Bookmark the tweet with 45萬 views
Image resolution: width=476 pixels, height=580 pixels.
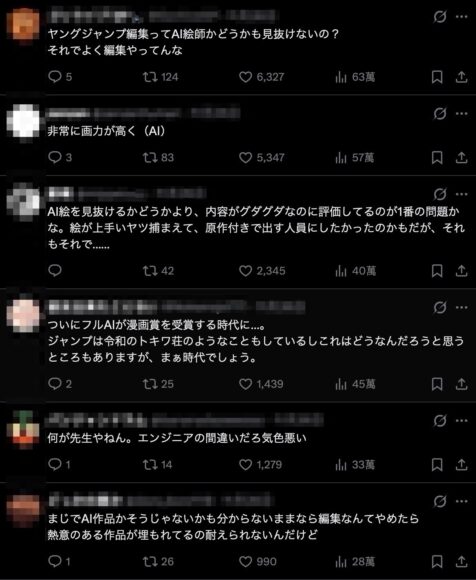[437, 384]
